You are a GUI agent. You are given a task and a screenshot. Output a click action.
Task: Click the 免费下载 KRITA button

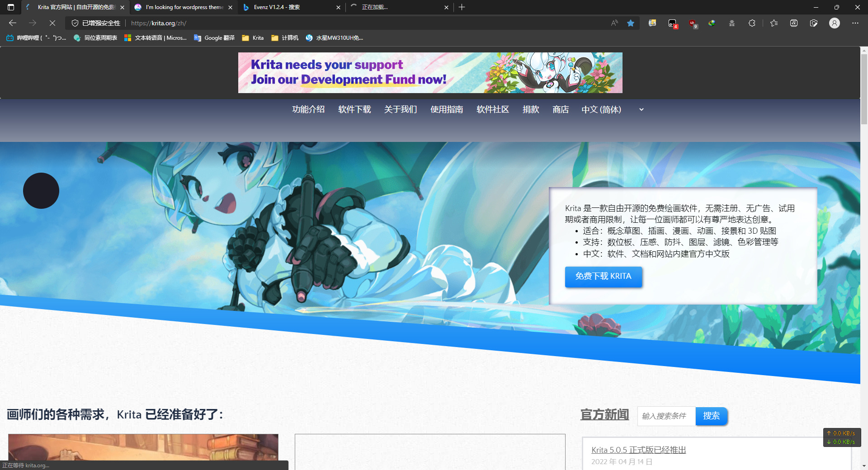[604, 277]
